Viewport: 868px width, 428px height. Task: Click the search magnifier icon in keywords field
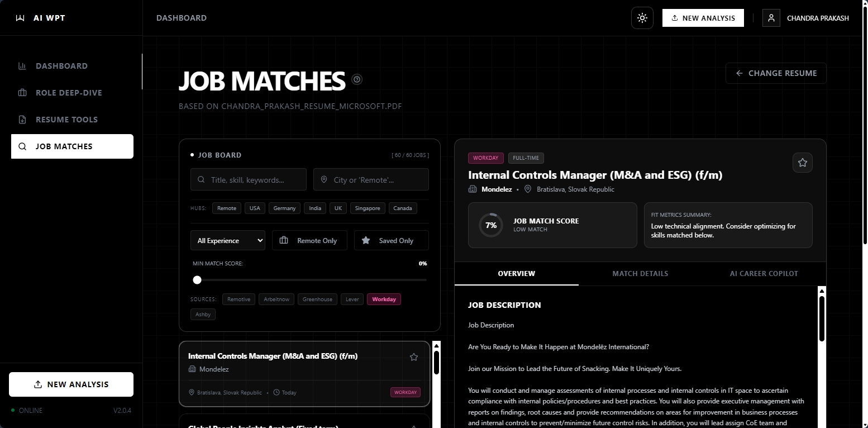[201, 180]
